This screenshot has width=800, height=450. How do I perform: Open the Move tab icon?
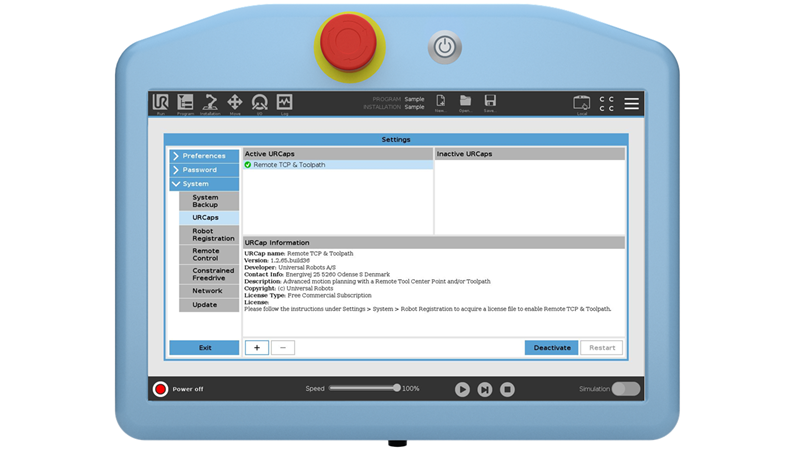[x=235, y=104]
